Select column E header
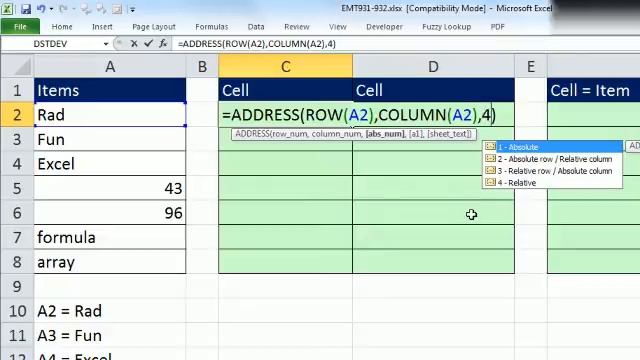This screenshot has width=640, height=360. 531,66
